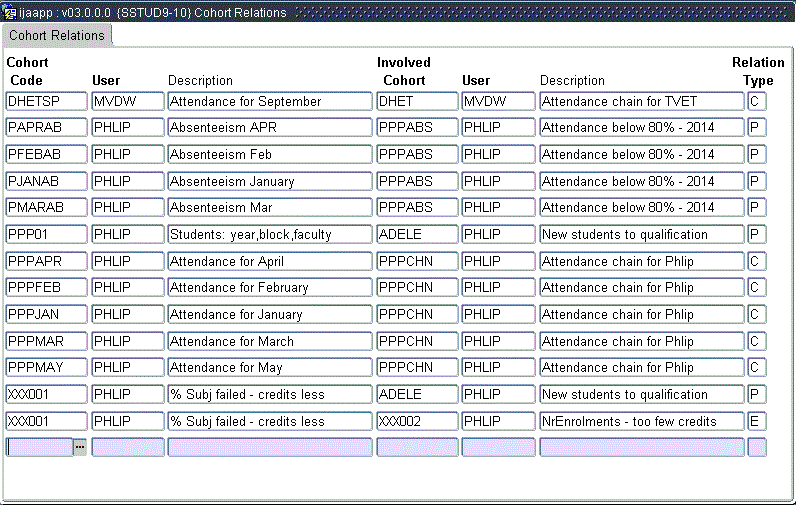The image size is (796, 505).
Task: Click the 'Absenteeism Feb' description field
Action: [x=270, y=154]
